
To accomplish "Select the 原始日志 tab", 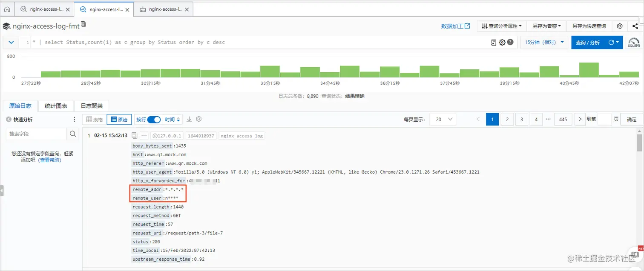I will click(x=20, y=106).
